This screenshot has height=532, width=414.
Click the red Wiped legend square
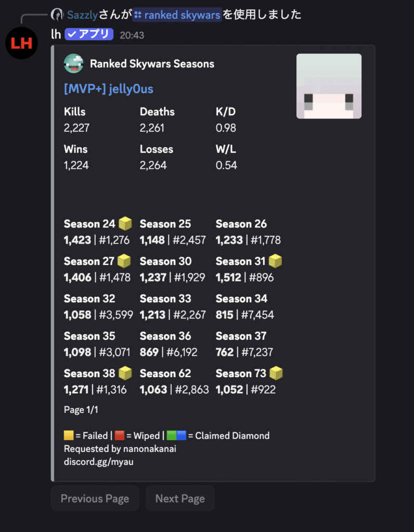click(120, 435)
